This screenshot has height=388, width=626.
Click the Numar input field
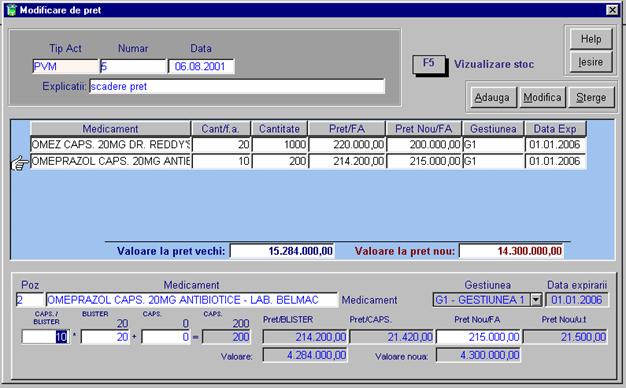pyautogui.click(x=133, y=66)
